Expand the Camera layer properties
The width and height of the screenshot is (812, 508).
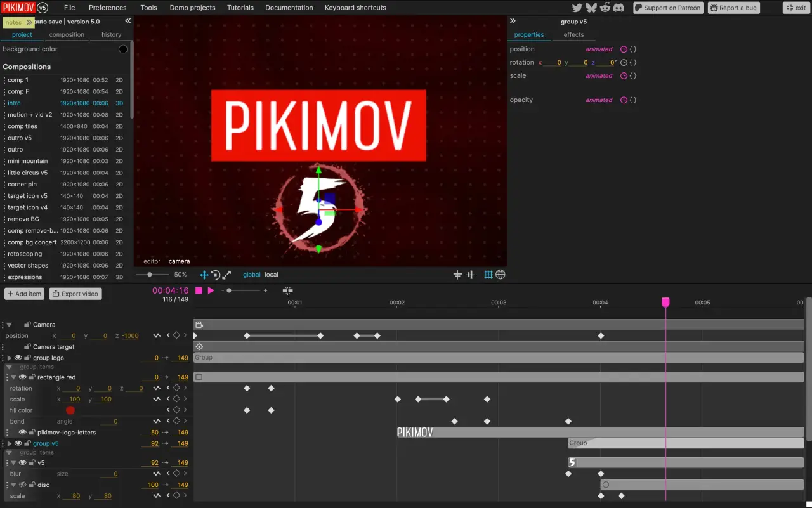tap(8, 325)
